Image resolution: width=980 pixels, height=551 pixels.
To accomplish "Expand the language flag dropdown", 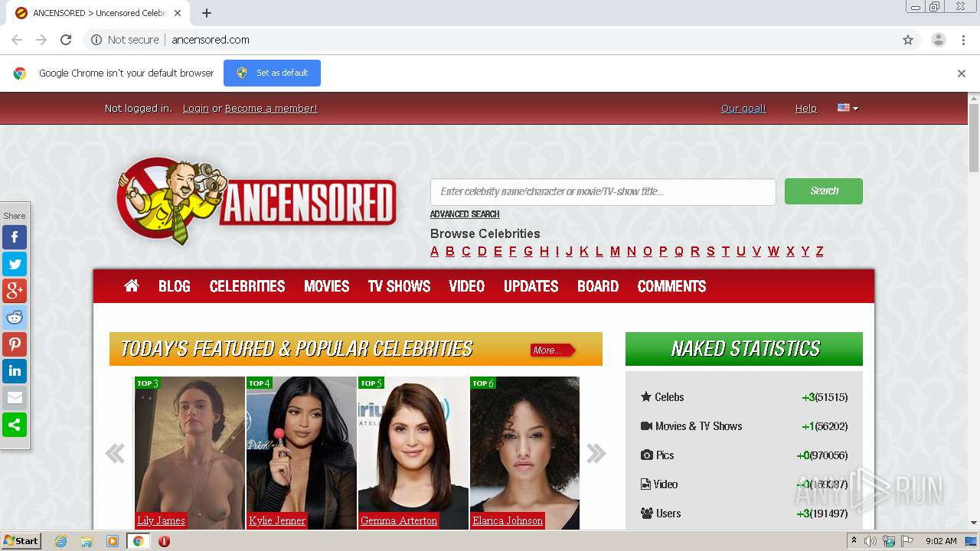I will pos(848,108).
